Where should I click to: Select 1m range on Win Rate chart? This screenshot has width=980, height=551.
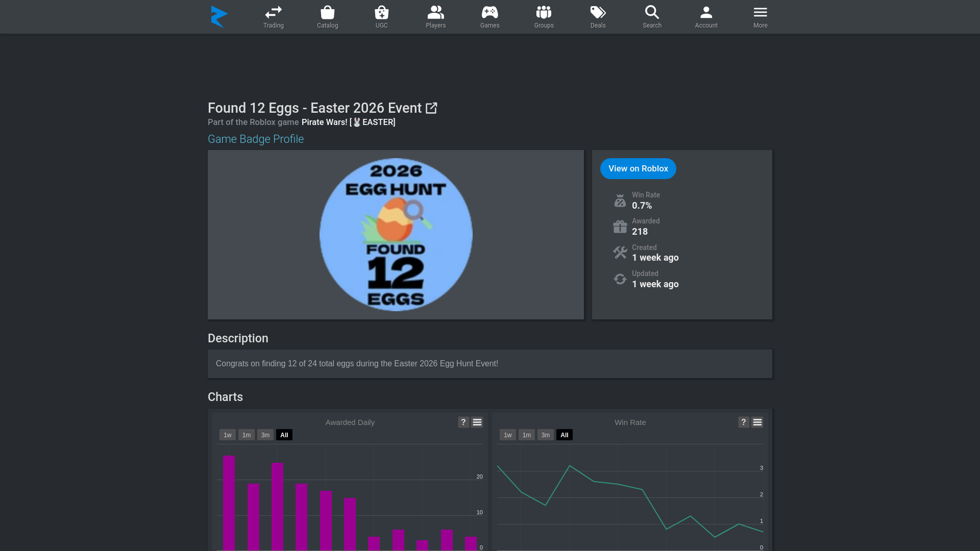pos(527,435)
